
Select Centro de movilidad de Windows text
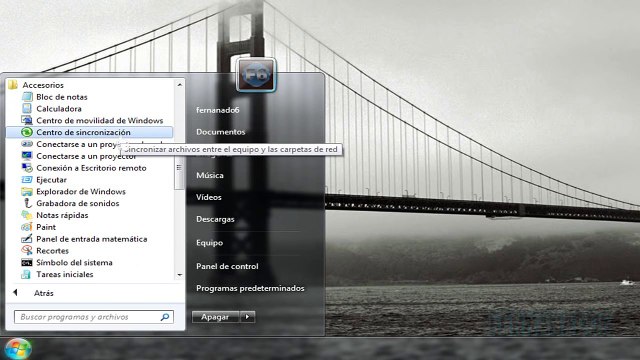point(100,120)
